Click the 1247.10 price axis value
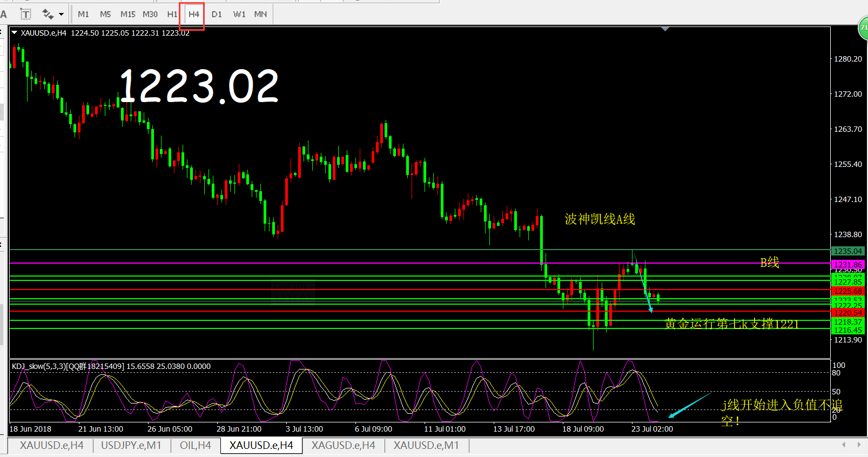This screenshot has height=457, width=868. tap(848, 199)
